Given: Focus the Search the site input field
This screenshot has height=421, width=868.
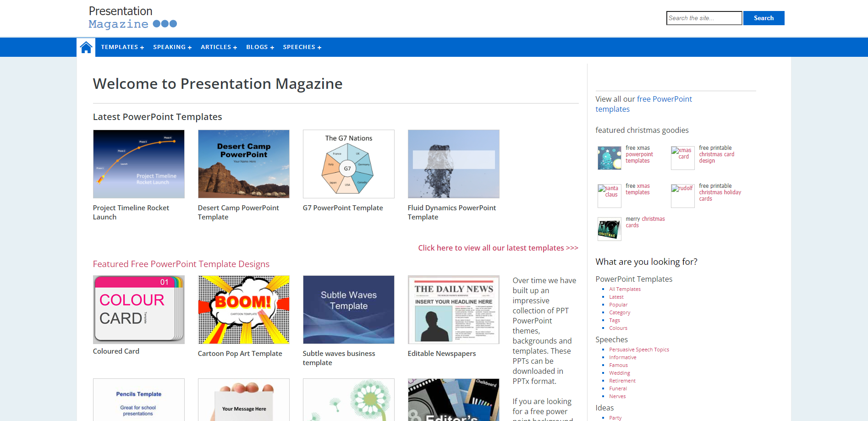Looking at the screenshot, I should 704,18.
